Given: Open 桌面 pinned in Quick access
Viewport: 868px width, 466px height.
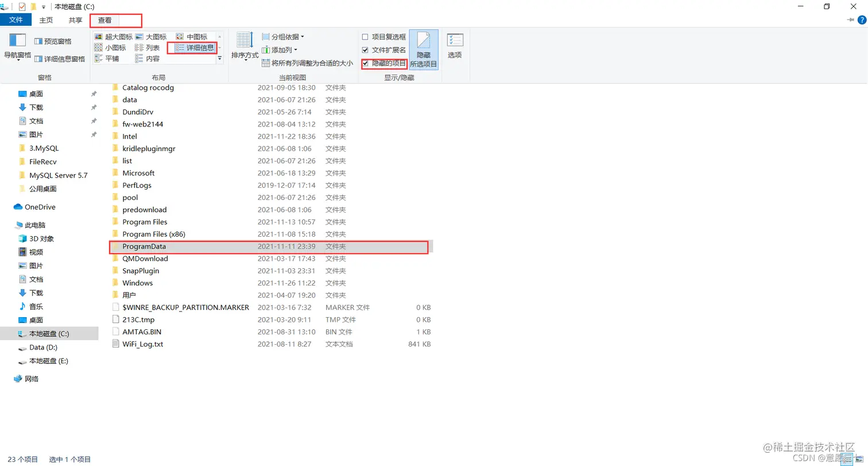Looking at the screenshot, I should click(x=36, y=94).
